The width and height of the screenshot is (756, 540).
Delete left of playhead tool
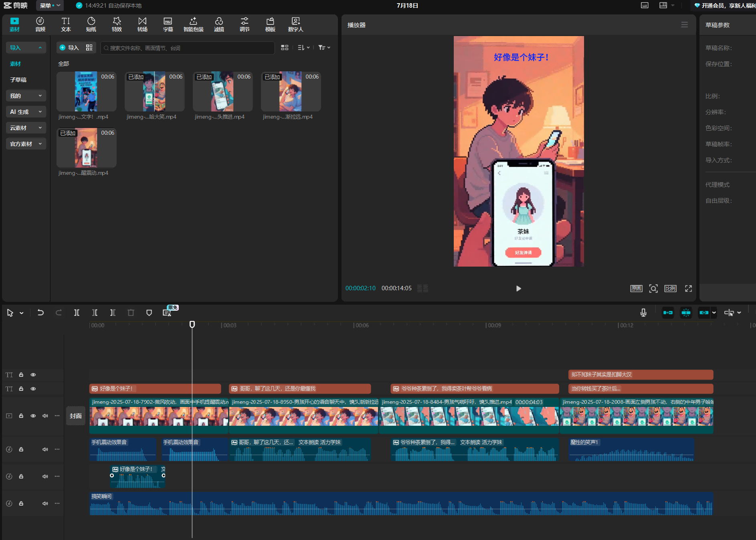point(95,313)
